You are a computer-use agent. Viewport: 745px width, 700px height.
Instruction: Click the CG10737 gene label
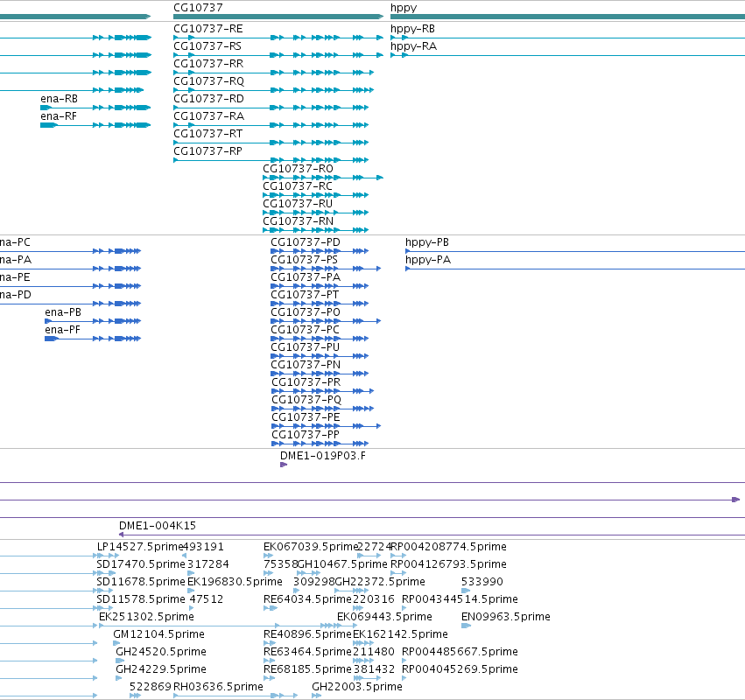click(198, 8)
